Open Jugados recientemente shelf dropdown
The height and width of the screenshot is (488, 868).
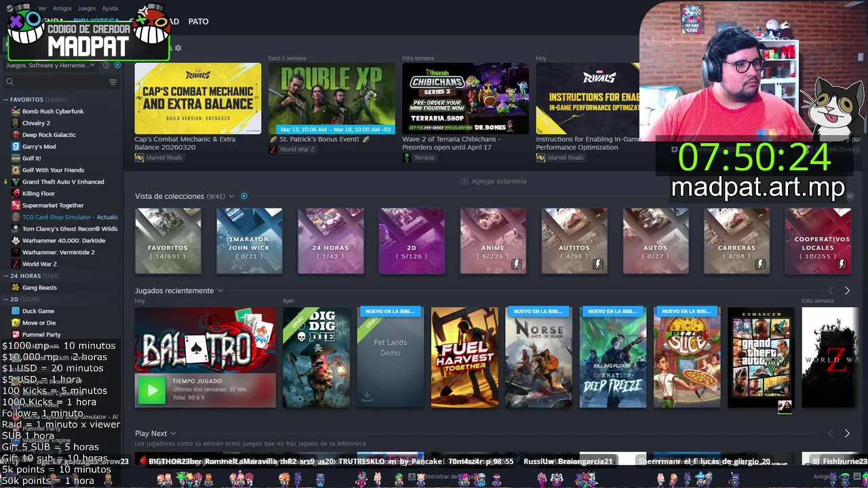coord(220,291)
